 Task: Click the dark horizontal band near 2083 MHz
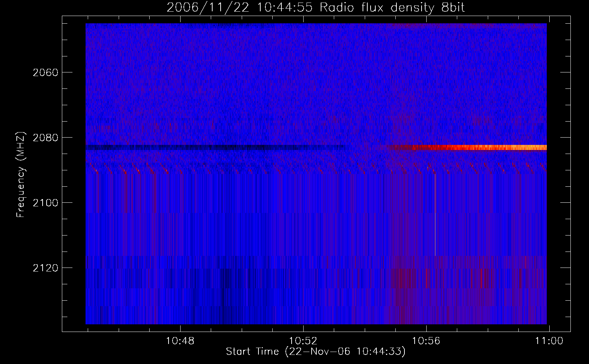[216, 147]
